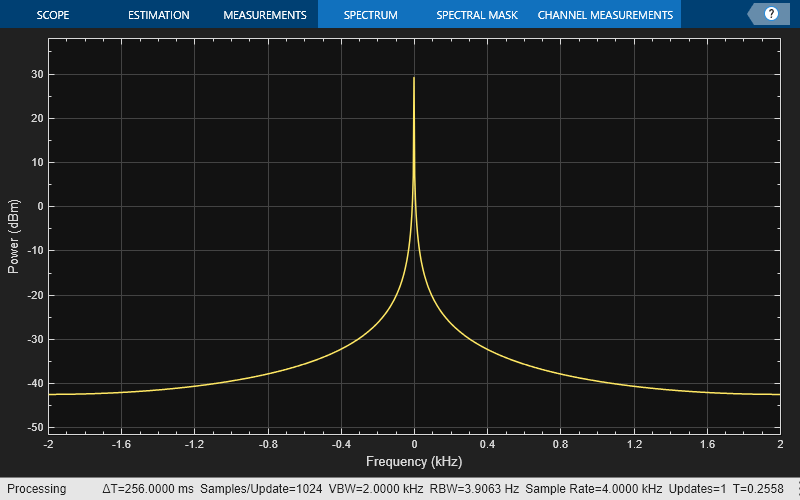Click the VBW=2.0000 kHz status readout
Image resolution: width=800 pixels, height=500 pixels.
pos(376,489)
